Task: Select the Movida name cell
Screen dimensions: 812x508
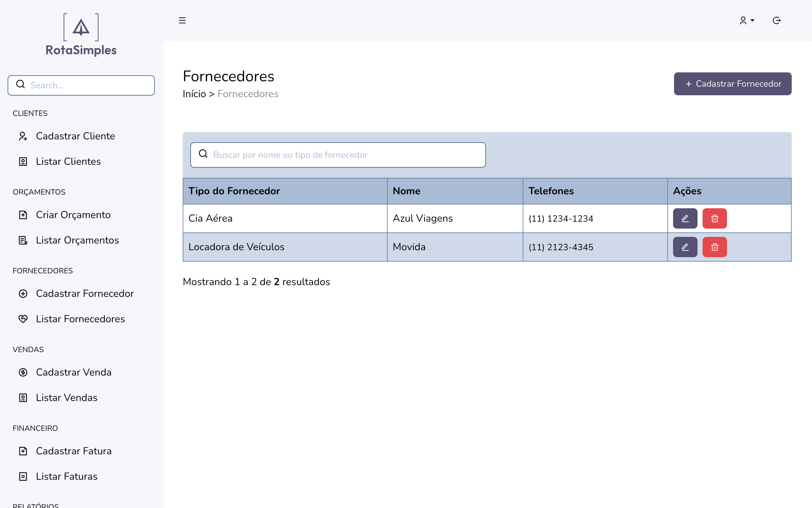Action: tap(455, 247)
